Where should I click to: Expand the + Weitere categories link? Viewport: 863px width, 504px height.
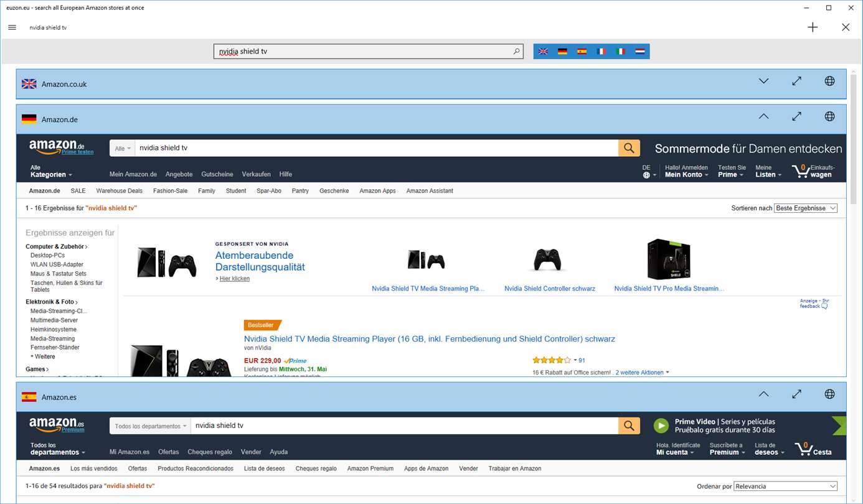pyautogui.click(x=43, y=357)
